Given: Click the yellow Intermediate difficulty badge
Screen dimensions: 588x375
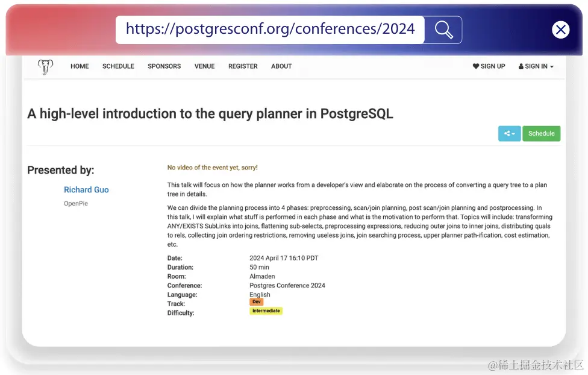Looking at the screenshot, I should pyautogui.click(x=266, y=311).
